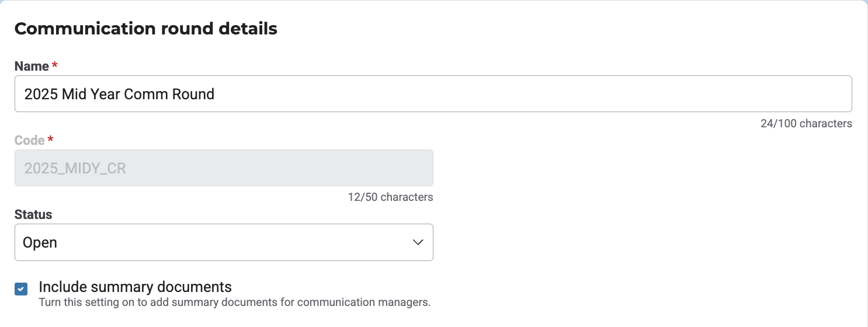The height and width of the screenshot is (327, 868).
Task: Click the "2025 Mid Year Comm Round" text
Action: 119,94
